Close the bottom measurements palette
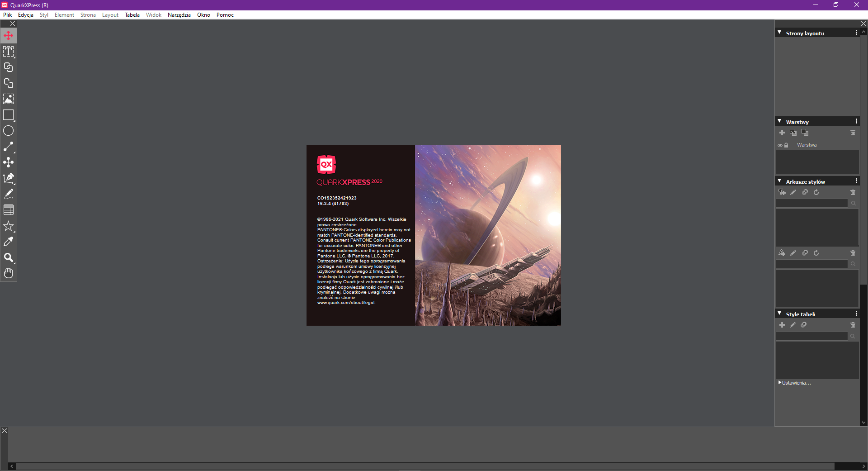This screenshot has width=868, height=471. coord(5,431)
